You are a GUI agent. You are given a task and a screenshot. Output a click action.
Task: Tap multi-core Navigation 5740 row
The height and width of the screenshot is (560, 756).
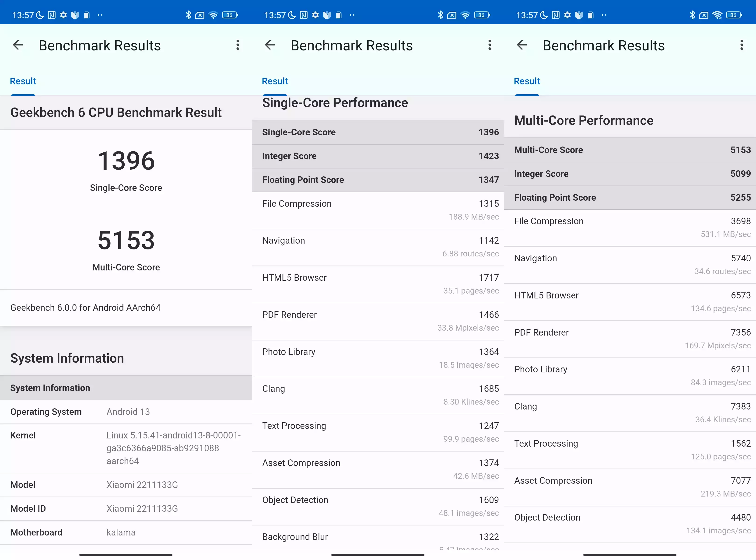630,265
